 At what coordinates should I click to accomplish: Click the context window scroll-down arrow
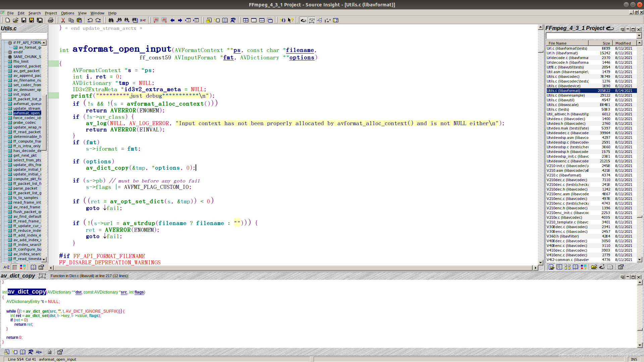point(640,345)
